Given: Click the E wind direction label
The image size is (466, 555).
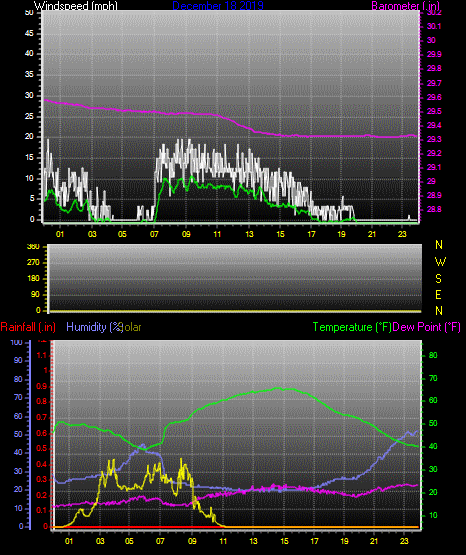Looking at the screenshot, I should (x=438, y=294).
